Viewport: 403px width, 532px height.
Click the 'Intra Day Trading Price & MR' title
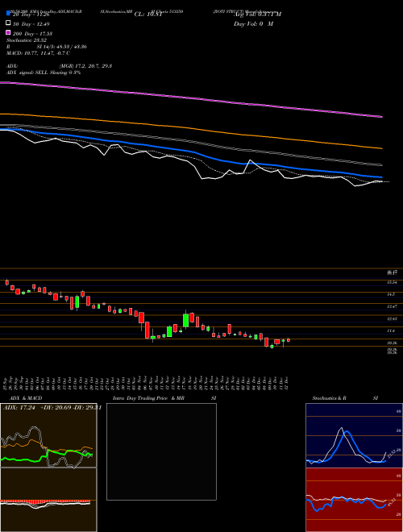point(148,398)
